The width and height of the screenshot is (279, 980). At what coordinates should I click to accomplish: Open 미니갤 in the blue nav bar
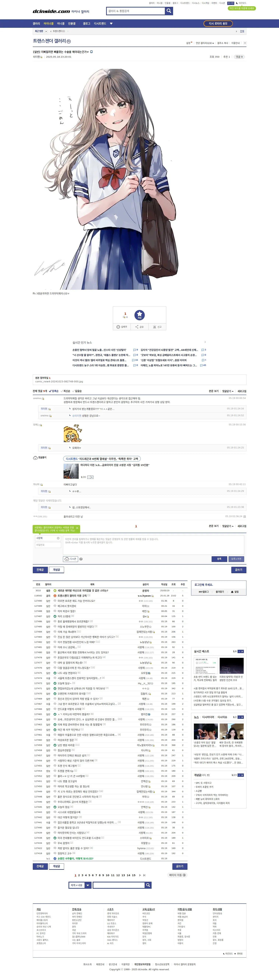[61, 24]
